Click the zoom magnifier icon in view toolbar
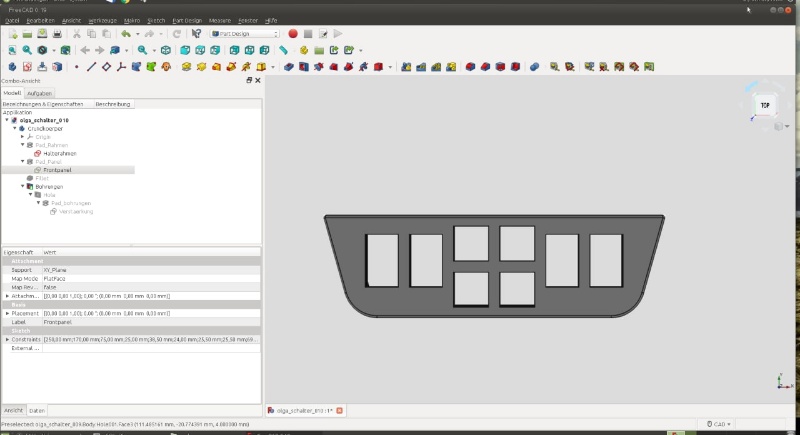 coord(142,50)
